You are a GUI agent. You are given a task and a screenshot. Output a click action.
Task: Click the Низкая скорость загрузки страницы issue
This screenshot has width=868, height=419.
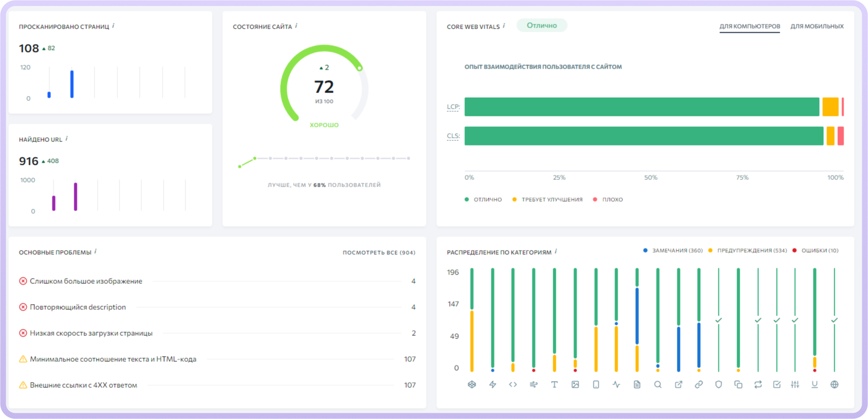coord(91,333)
